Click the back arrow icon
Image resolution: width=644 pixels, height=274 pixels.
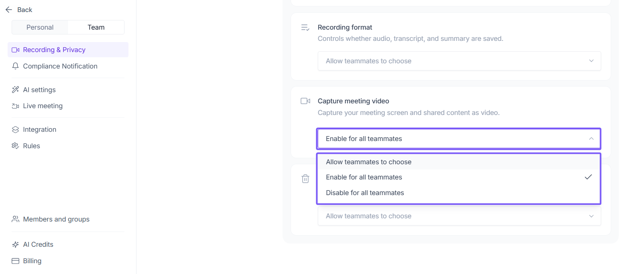pos(9,10)
